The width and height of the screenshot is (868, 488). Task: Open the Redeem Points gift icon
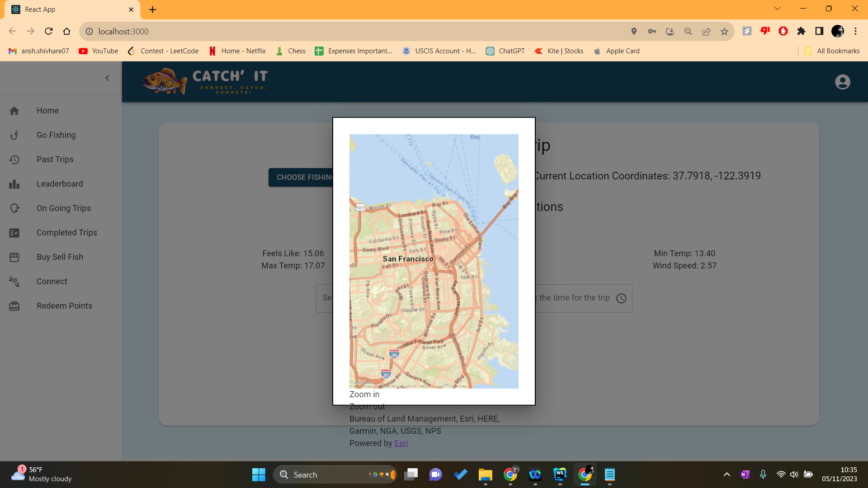(14, 306)
